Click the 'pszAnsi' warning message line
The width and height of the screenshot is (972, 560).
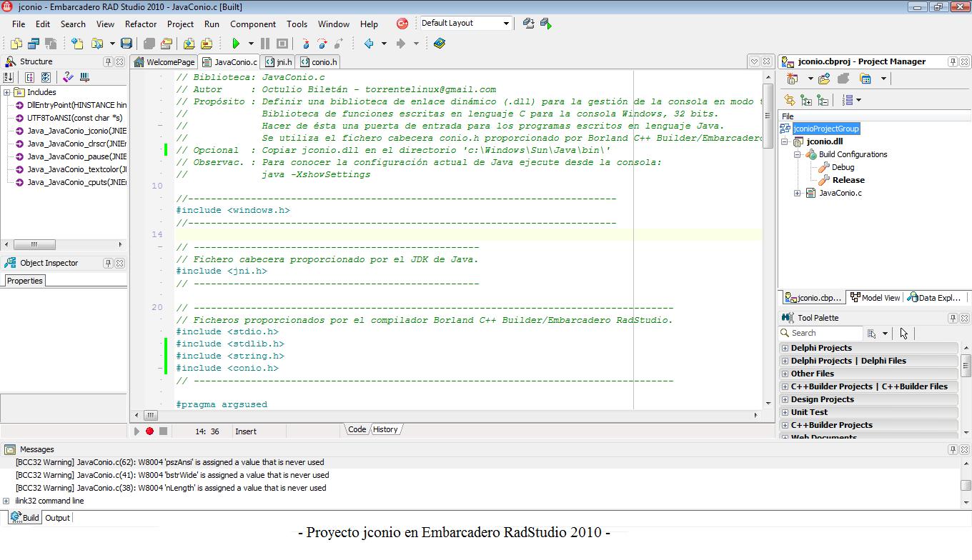[x=169, y=462]
